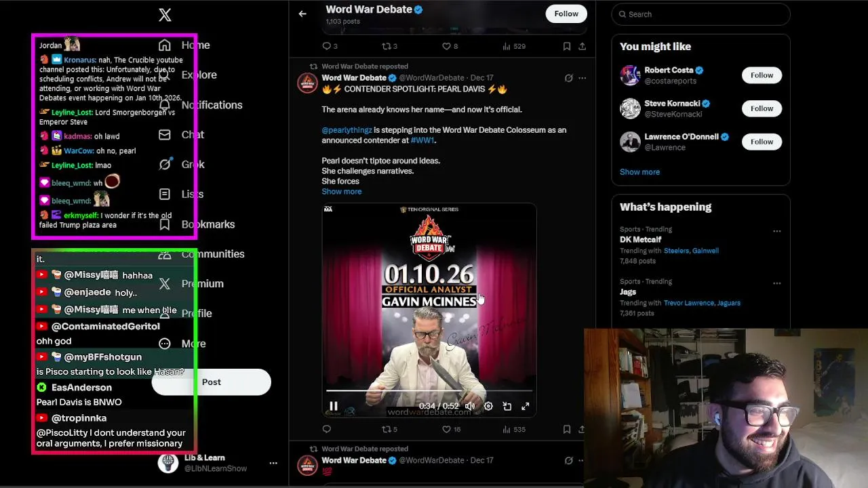Select Home in the navigation menu
This screenshot has width=868, height=488.
tap(195, 45)
